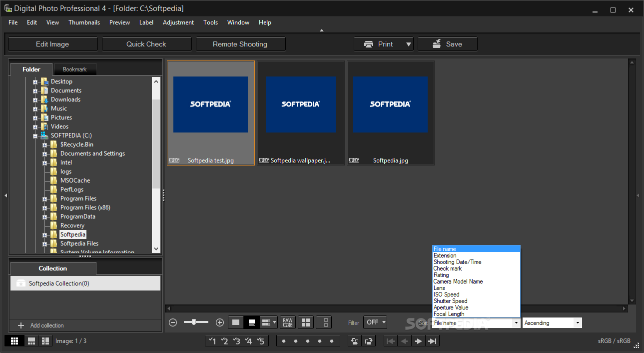
Task: Apply check mark 2
Action: [x=224, y=341]
